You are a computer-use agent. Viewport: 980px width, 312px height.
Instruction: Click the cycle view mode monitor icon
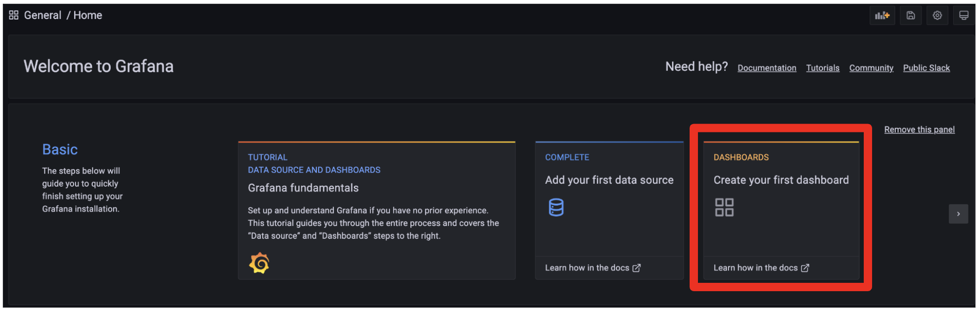964,16
